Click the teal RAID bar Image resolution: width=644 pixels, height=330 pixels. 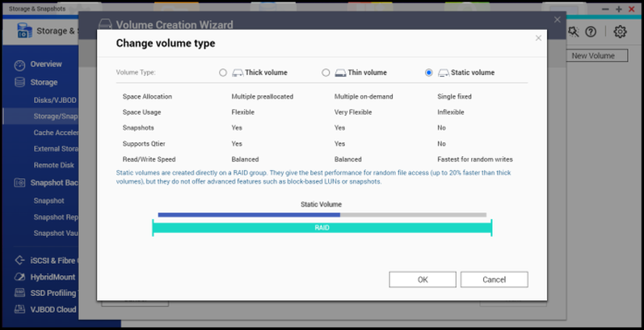tap(322, 227)
